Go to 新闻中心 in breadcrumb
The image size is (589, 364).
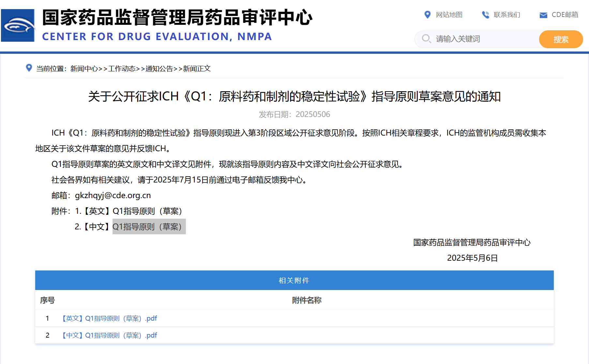pos(84,68)
